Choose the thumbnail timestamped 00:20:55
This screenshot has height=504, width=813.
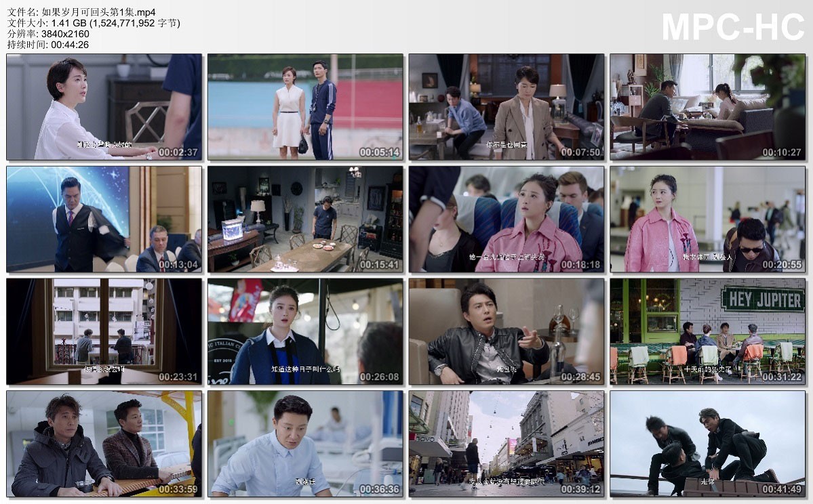pyautogui.click(x=707, y=219)
